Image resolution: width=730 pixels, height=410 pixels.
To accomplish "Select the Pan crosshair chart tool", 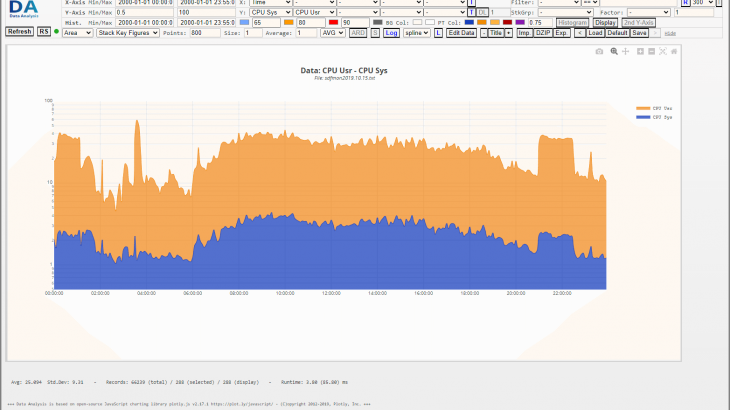I will 626,51.
